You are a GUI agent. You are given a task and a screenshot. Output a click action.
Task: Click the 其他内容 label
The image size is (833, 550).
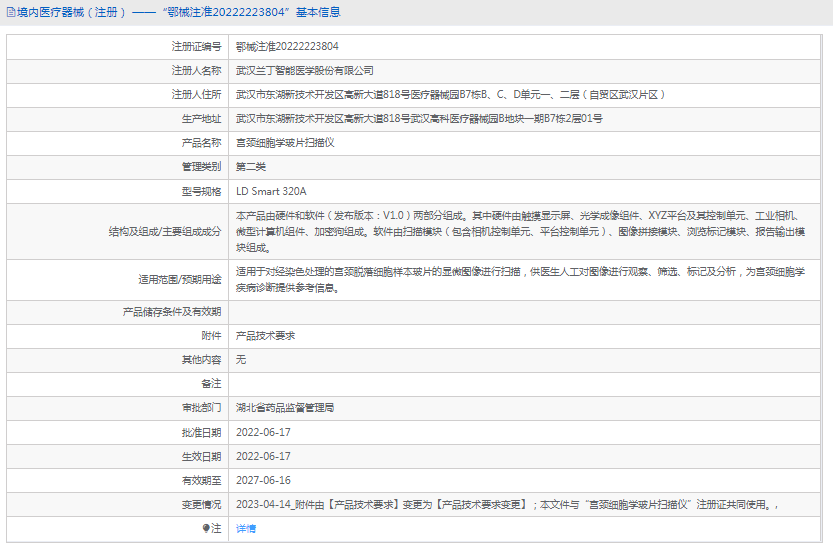201,360
